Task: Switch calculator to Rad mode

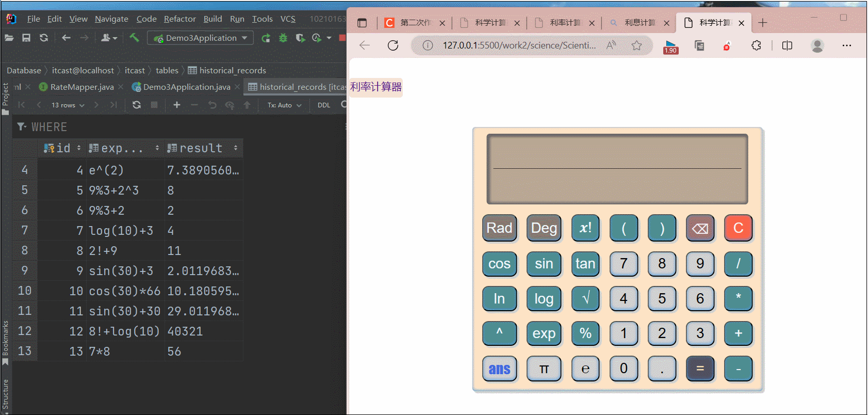Action: [499, 228]
